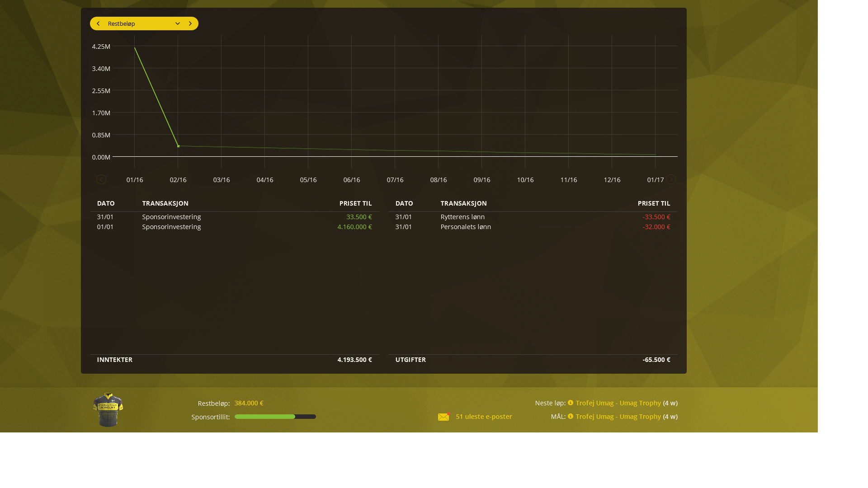Click the Sponsortillit progress bar
The image size is (868, 488).
[275, 417]
